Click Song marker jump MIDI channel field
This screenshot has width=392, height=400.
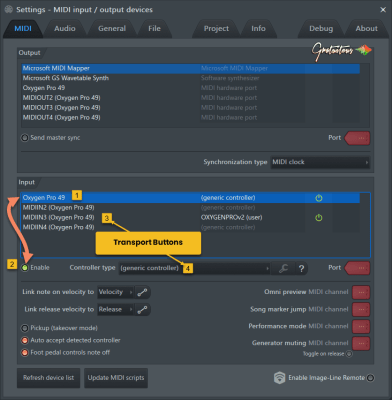coord(361,310)
